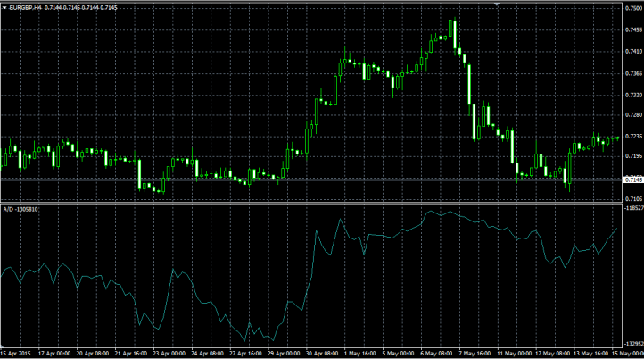Click the EURGBP,H4 symbol title text
Screen dimensions: 644x359
coord(26,6)
